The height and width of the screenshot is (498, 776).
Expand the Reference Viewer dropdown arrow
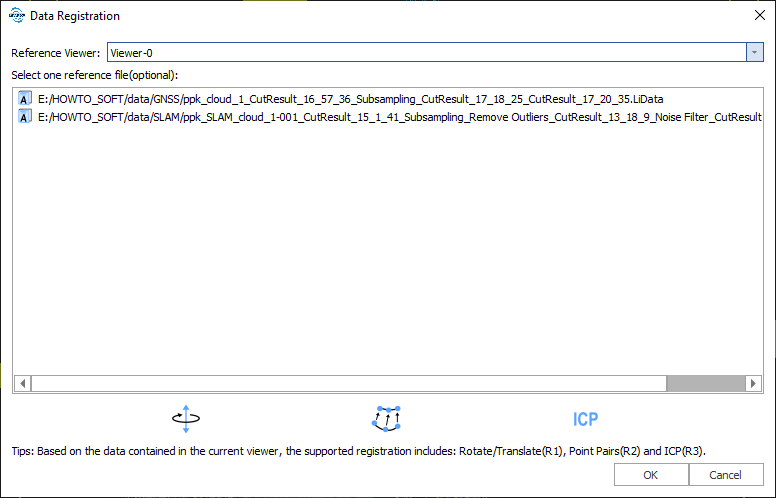[755, 52]
